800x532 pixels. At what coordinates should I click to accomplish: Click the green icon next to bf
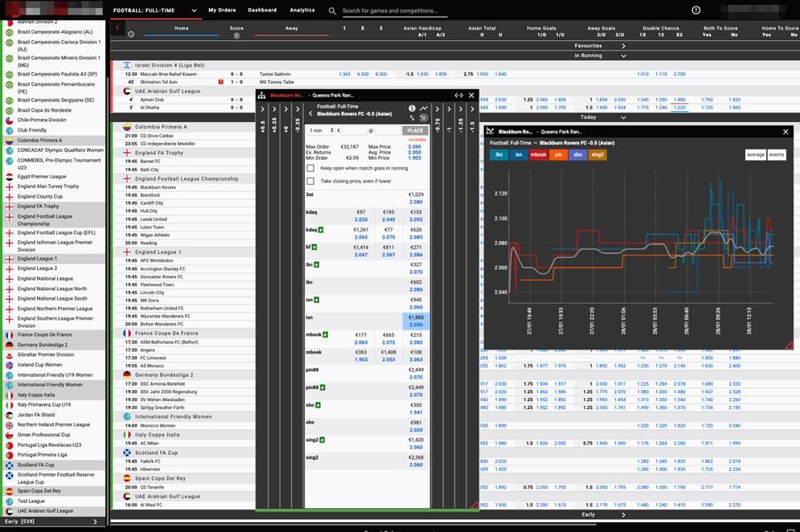point(314,248)
